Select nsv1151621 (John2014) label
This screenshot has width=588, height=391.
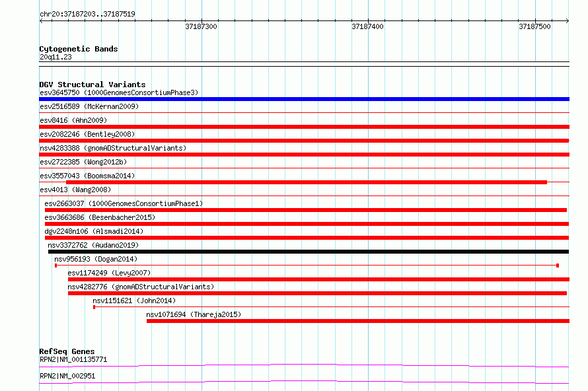(x=134, y=301)
